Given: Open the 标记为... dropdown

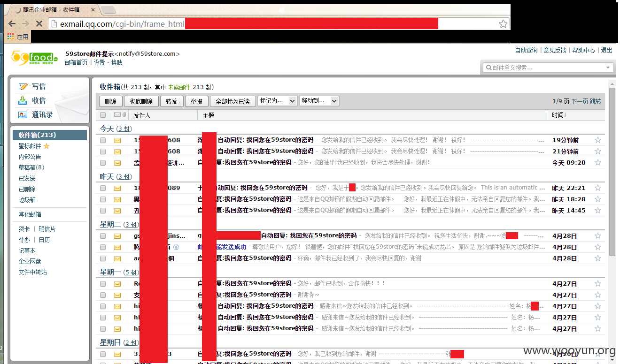Looking at the screenshot, I should tap(277, 101).
